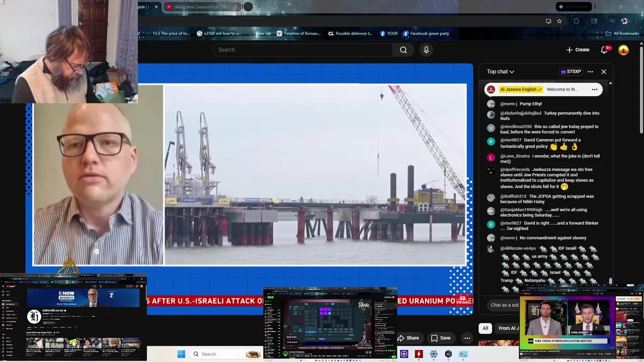Image resolution: width=644 pixels, height=362 pixels.
Task: Open more actions ellipsis beside Save
Action: pyautogui.click(x=467, y=338)
